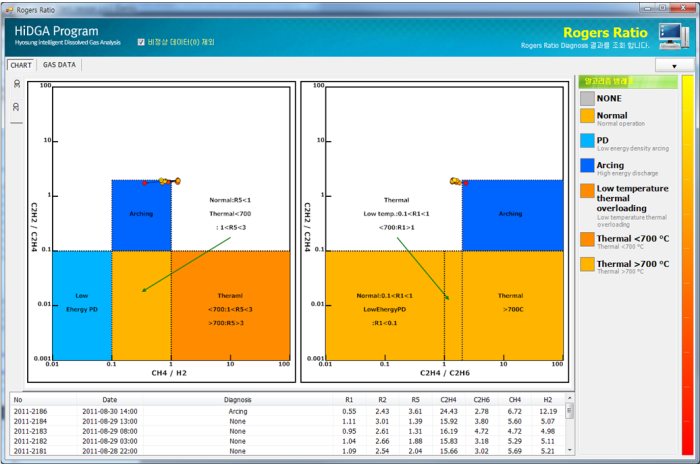Click the Date column header
Image resolution: width=700 pixels, height=464 pixels.
[110, 400]
